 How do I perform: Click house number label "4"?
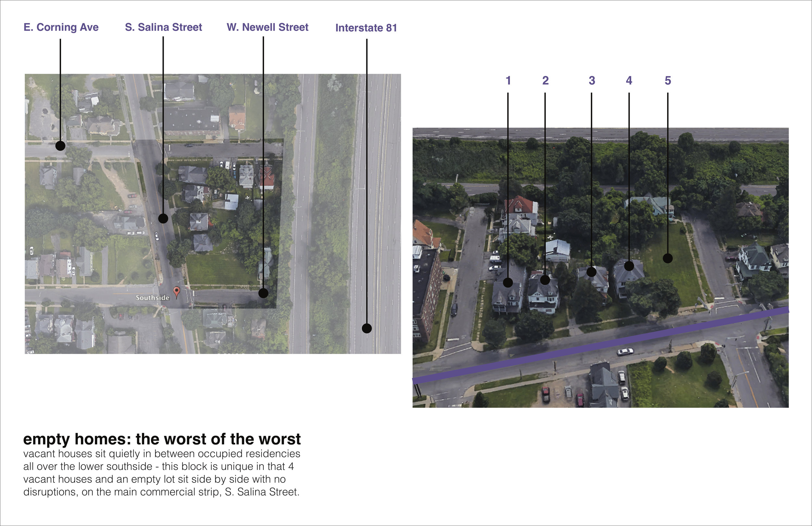click(629, 81)
